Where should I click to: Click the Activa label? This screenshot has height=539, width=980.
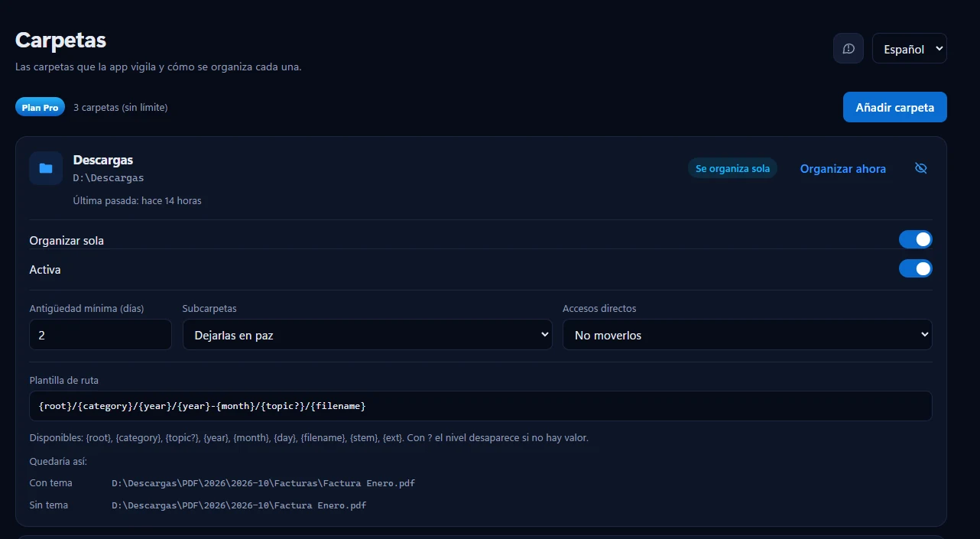pyautogui.click(x=45, y=269)
